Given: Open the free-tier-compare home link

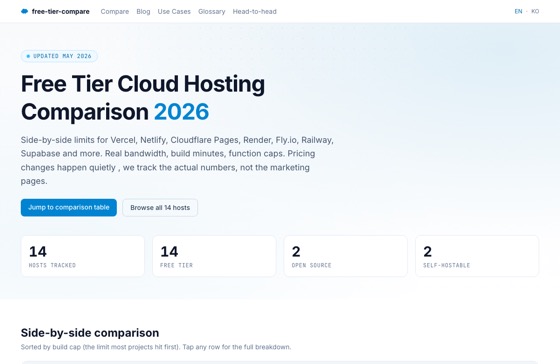Looking at the screenshot, I should pyautogui.click(x=55, y=11).
